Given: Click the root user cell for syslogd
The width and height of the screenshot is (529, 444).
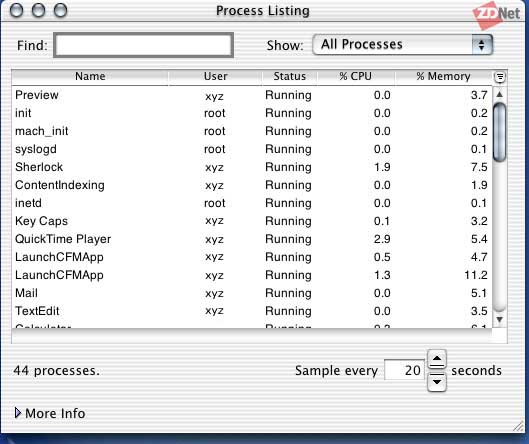Looking at the screenshot, I should click(215, 149).
